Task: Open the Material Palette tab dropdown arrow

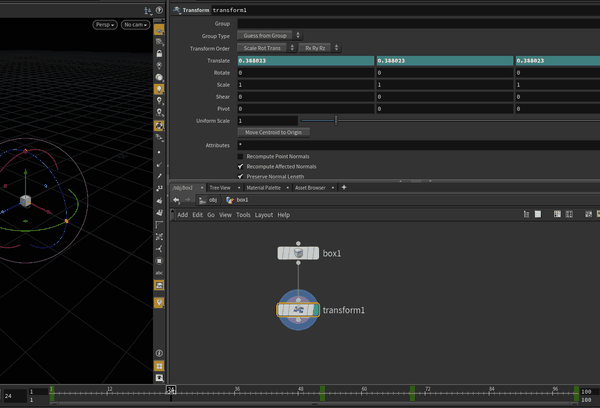Action: point(288,188)
